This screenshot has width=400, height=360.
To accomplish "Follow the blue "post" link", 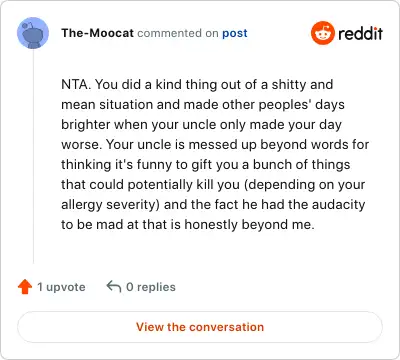I will [x=235, y=33].
